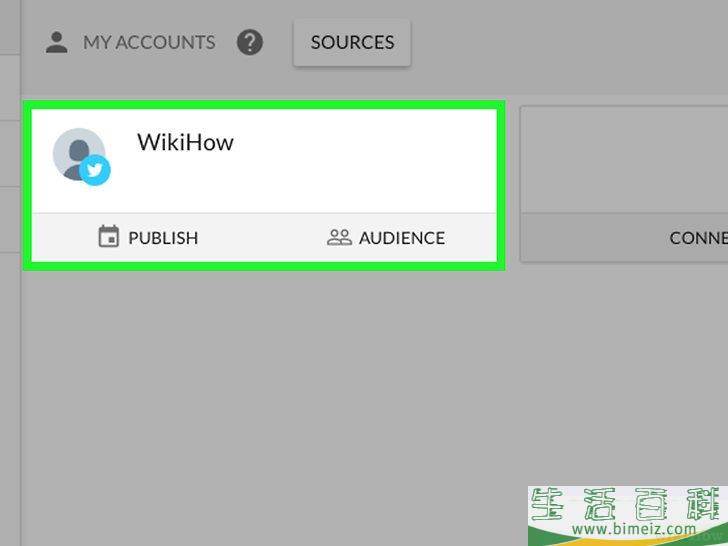728x546 pixels.
Task: Click the CONNE... button on the second card
Action: (x=624, y=238)
